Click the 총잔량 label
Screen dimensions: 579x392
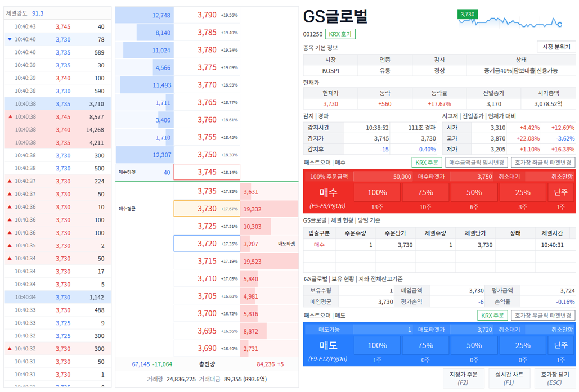pyautogui.click(x=207, y=364)
